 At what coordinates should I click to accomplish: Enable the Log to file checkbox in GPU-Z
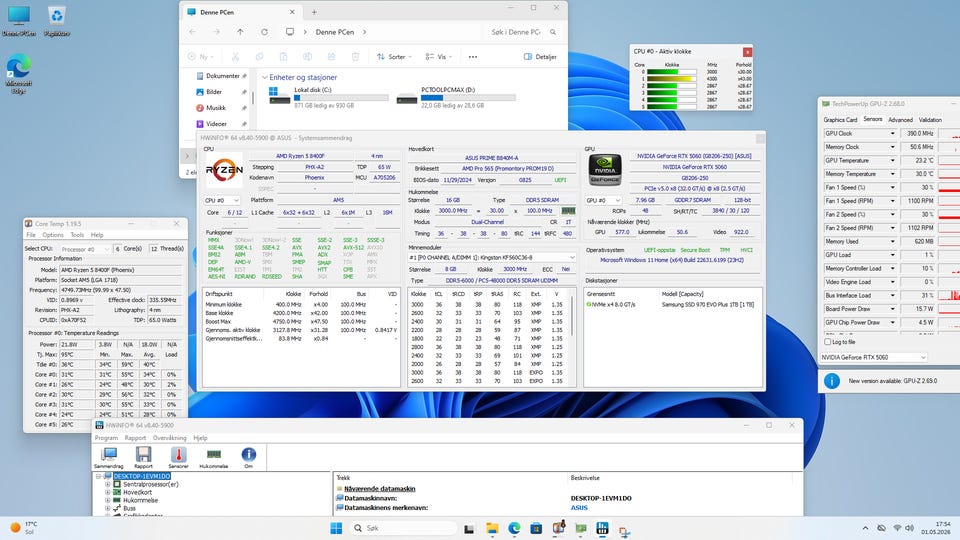[x=828, y=342]
